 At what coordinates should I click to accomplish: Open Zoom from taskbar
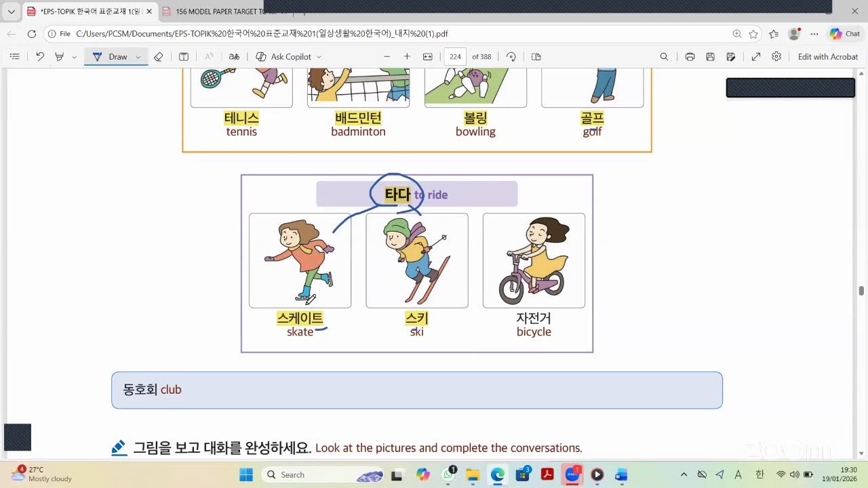572,474
